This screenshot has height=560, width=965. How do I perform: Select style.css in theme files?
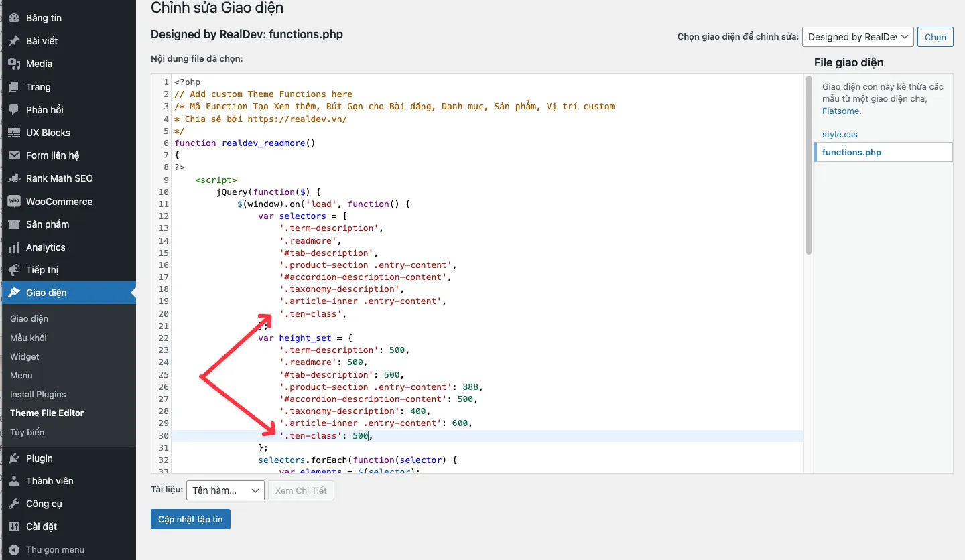(840, 134)
